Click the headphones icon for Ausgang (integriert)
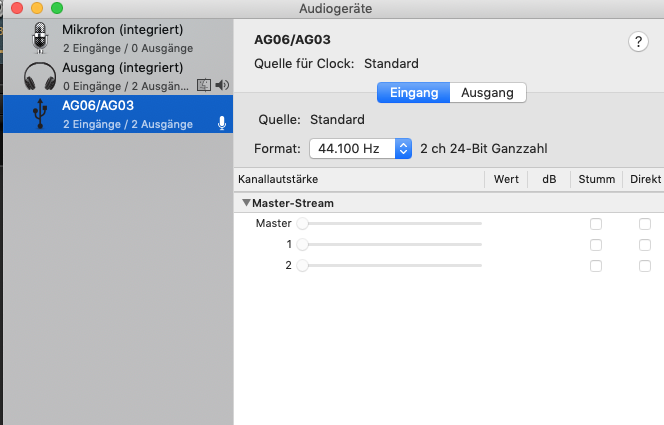Image resolution: width=664 pixels, height=425 pixels. [x=40, y=76]
